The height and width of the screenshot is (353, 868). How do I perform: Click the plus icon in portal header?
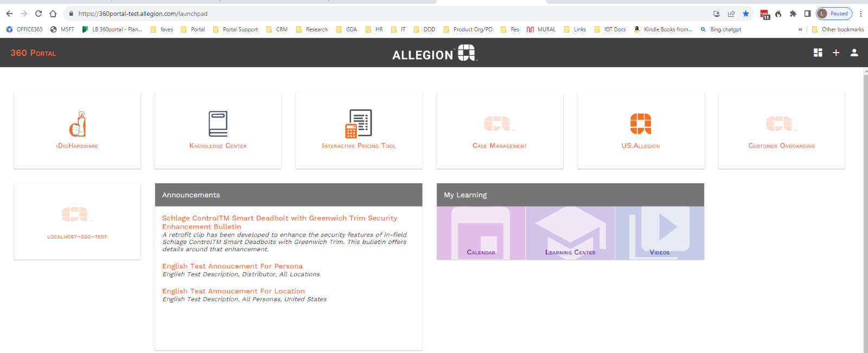point(836,53)
